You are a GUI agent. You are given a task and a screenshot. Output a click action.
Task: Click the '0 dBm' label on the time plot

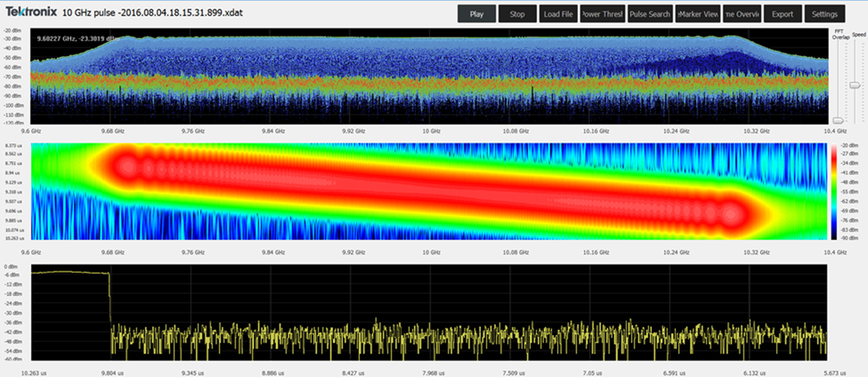(x=12, y=266)
